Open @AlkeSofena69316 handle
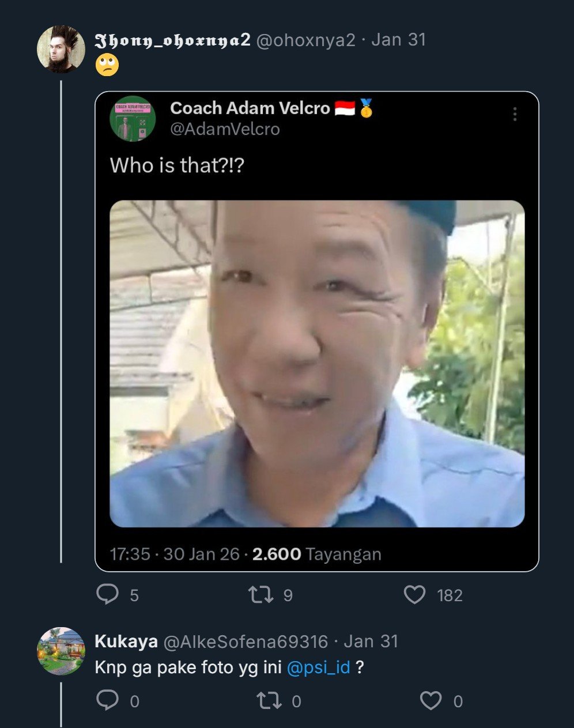The height and width of the screenshot is (728, 574). (x=246, y=642)
